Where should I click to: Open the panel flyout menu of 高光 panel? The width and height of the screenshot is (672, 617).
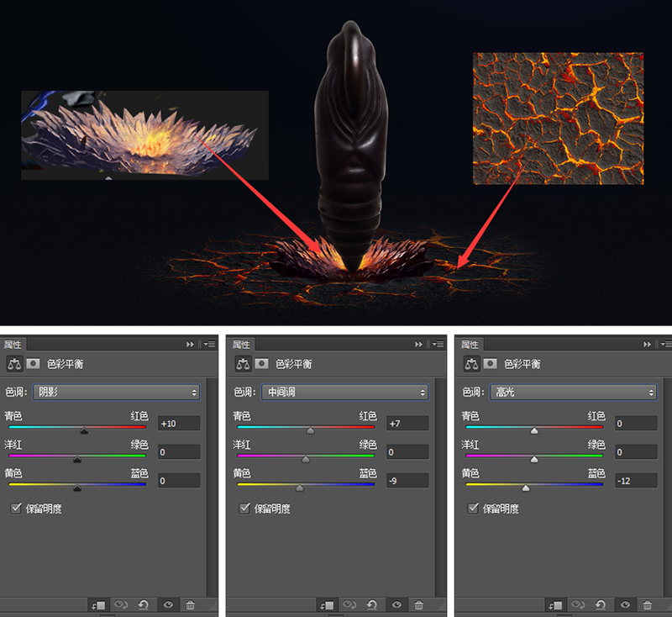click(665, 345)
